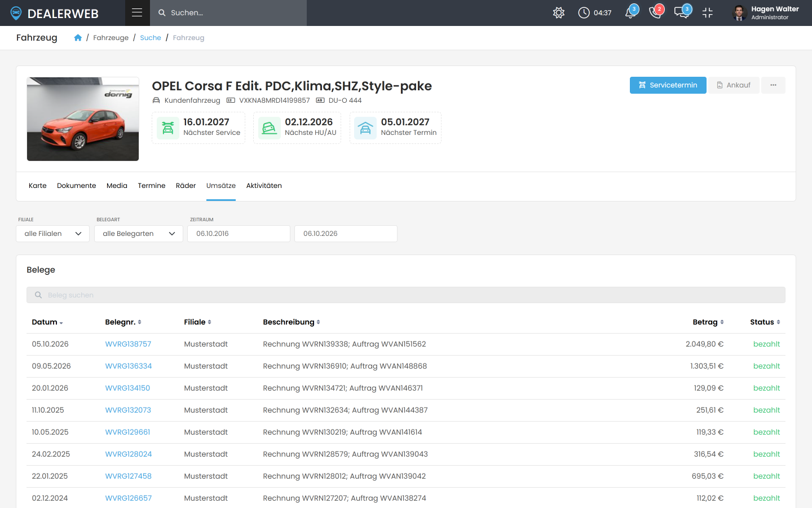Focus the Beleg suchen search field

click(x=406, y=295)
